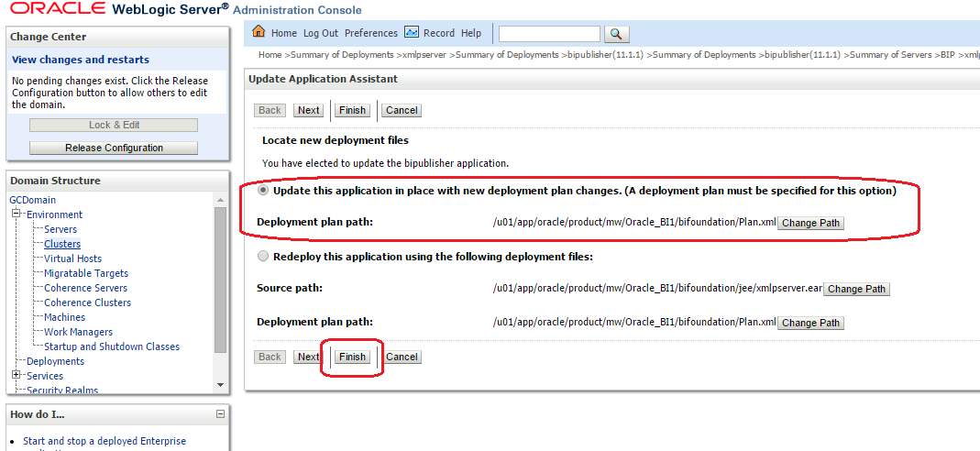Viewport: 980px width, 451px height.
Task: Click Summary of Servers breadcrumb
Action: click(x=891, y=54)
